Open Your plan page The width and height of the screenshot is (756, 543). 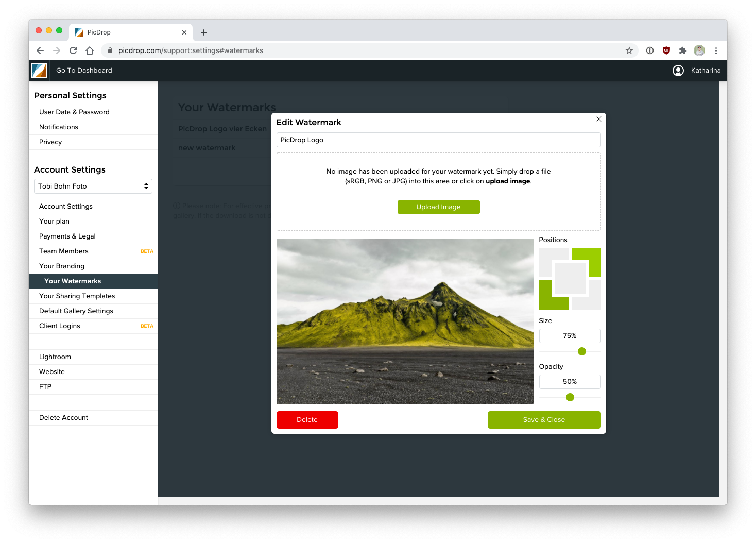click(93, 222)
